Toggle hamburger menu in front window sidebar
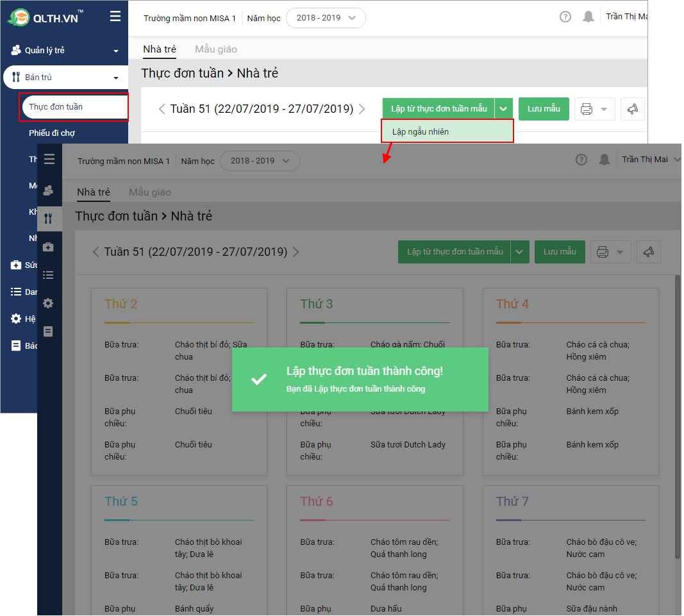684x616 pixels. 49,159
